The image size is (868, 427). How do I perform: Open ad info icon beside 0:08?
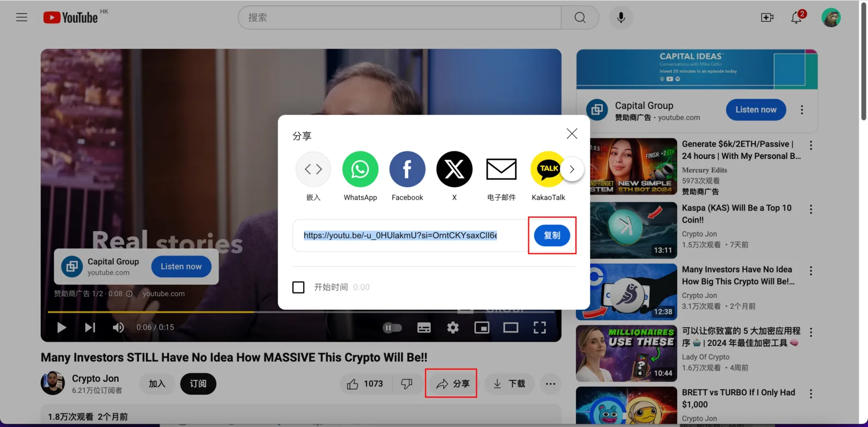(x=129, y=294)
